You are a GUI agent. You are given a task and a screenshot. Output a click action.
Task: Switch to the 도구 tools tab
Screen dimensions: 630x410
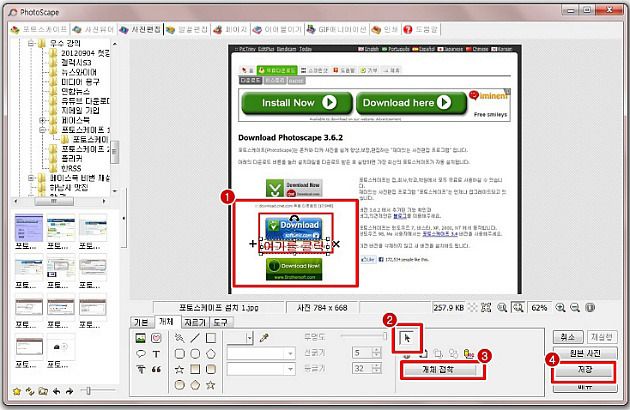[x=220, y=322]
